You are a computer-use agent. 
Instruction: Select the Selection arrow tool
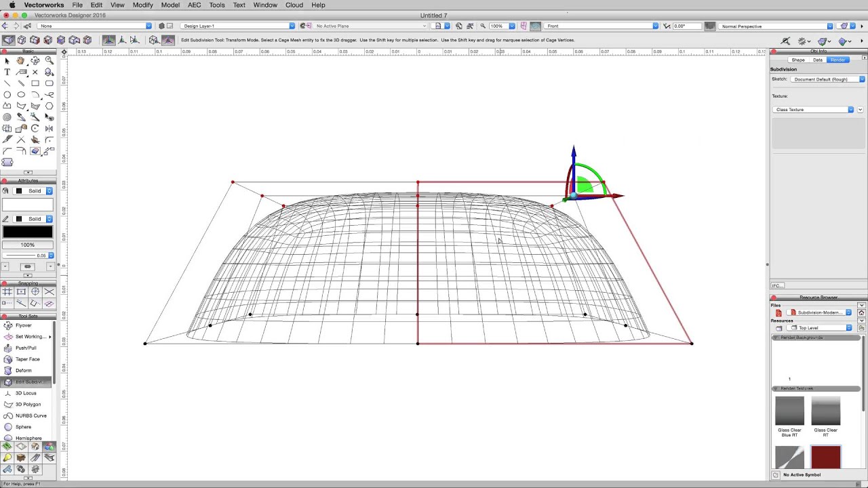pyautogui.click(x=7, y=60)
